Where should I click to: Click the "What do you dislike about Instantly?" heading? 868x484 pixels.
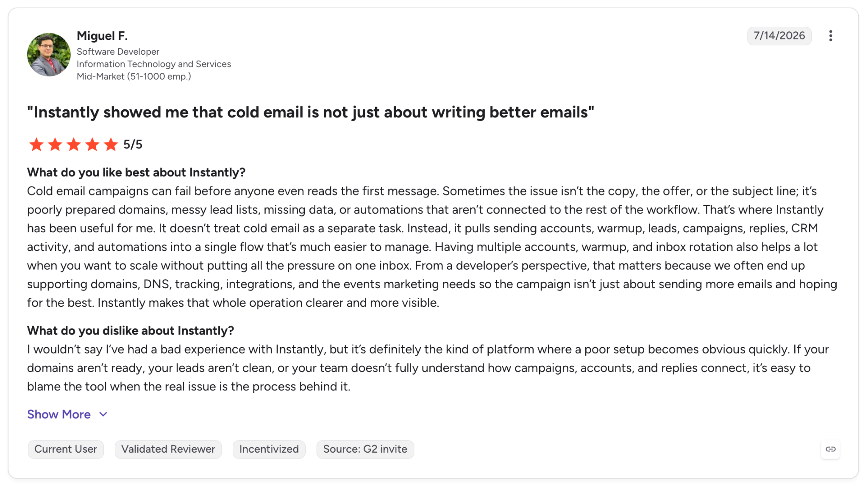(131, 331)
